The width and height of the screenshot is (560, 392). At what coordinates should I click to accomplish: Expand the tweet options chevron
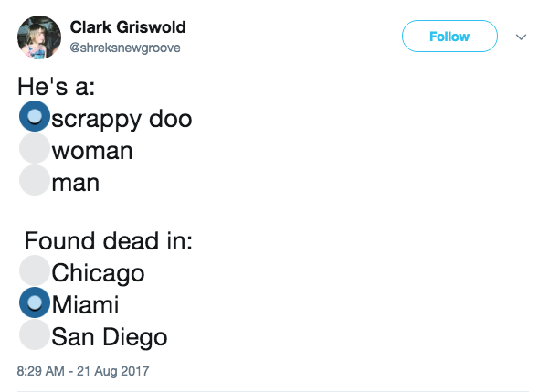point(521,37)
